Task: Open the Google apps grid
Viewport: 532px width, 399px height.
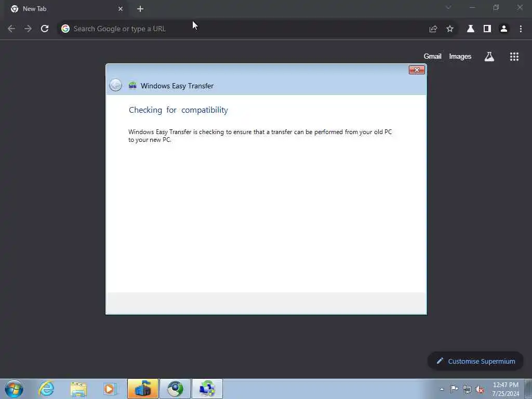Action: (x=514, y=57)
